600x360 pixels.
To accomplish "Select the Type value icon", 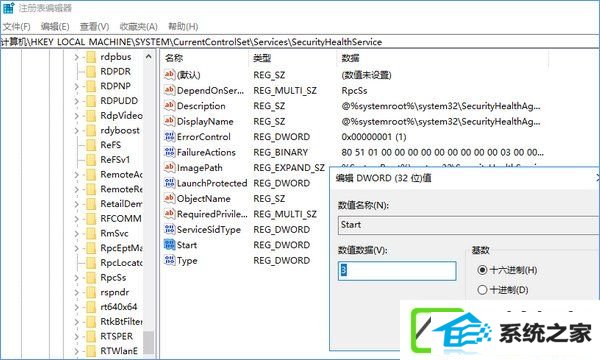I will tap(170, 260).
